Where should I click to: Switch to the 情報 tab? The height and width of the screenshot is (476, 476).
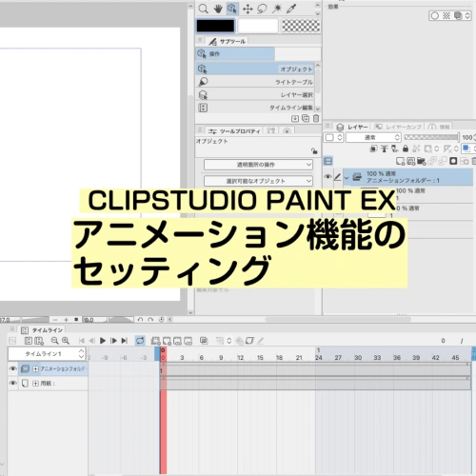pos(439,127)
